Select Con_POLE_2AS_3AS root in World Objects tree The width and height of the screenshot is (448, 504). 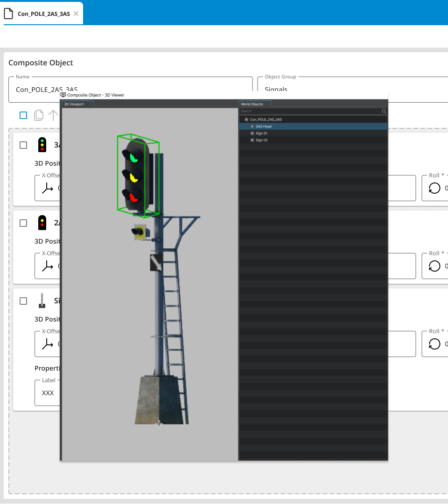266,119
